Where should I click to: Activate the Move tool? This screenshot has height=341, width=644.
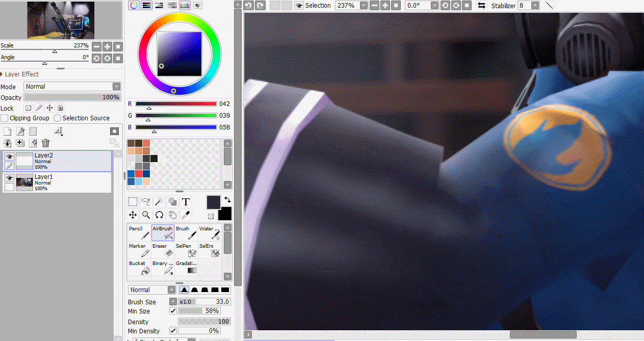(133, 215)
